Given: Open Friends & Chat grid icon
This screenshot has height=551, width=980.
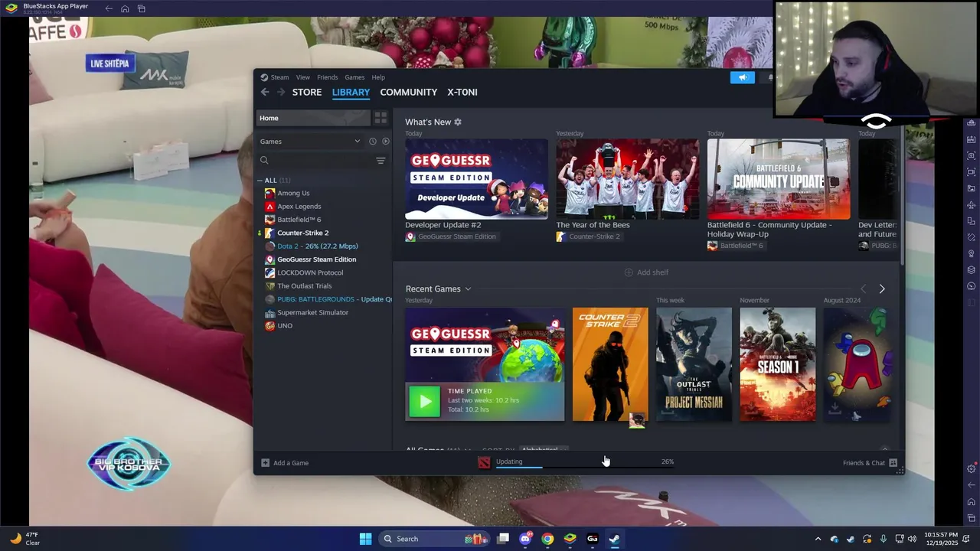Looking at the screenshot, I should [x=893, y=462].
